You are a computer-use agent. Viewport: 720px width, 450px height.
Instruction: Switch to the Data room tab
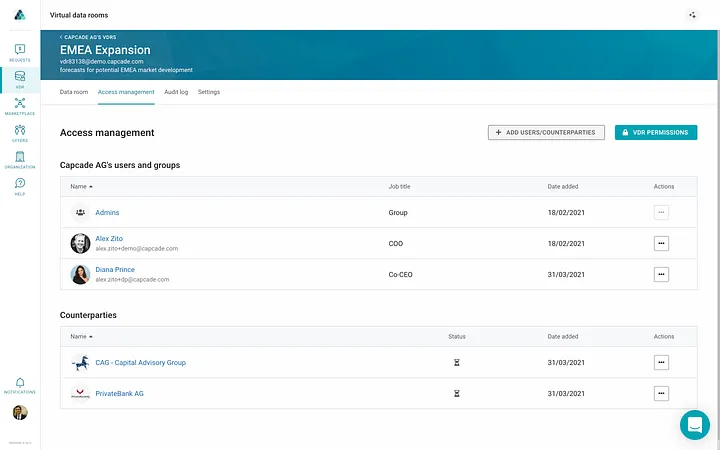point(73,92)
